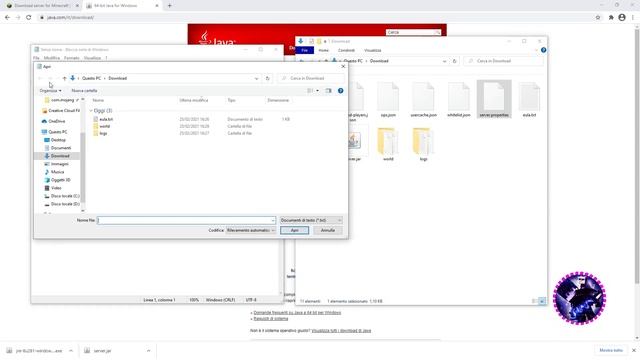This screenshot has width=640, height=360.
Task: Open Notepad's Modifica menu
Action: [52, 58]
